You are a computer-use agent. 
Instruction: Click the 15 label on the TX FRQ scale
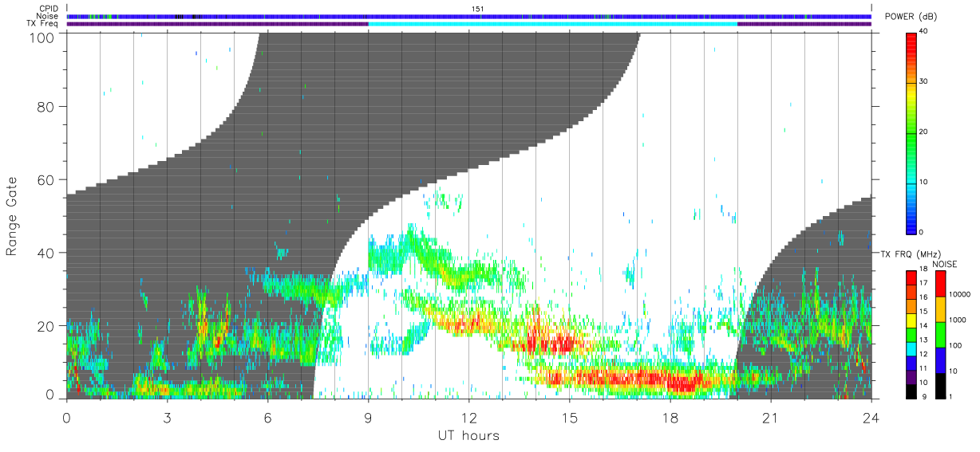[x=924, y=311]
